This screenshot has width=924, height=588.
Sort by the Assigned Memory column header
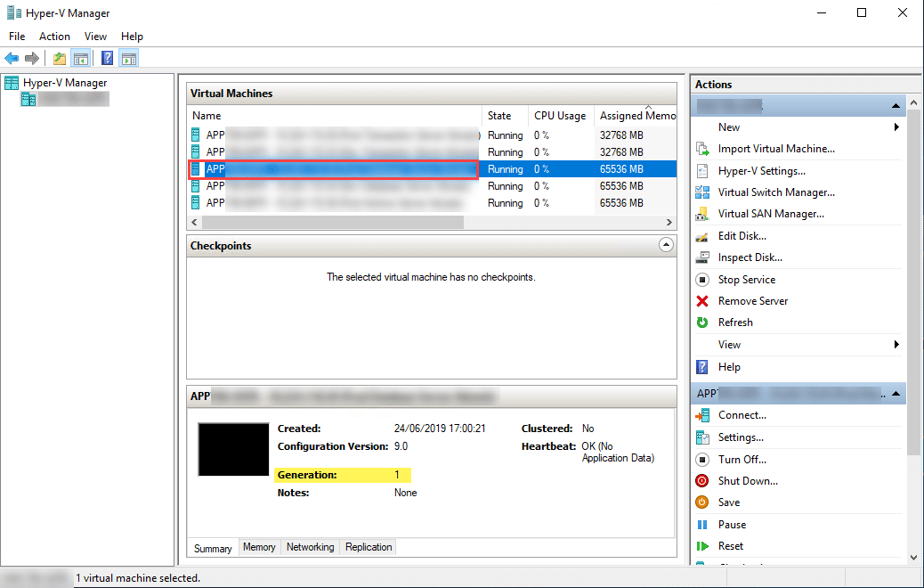pos(636,116)
